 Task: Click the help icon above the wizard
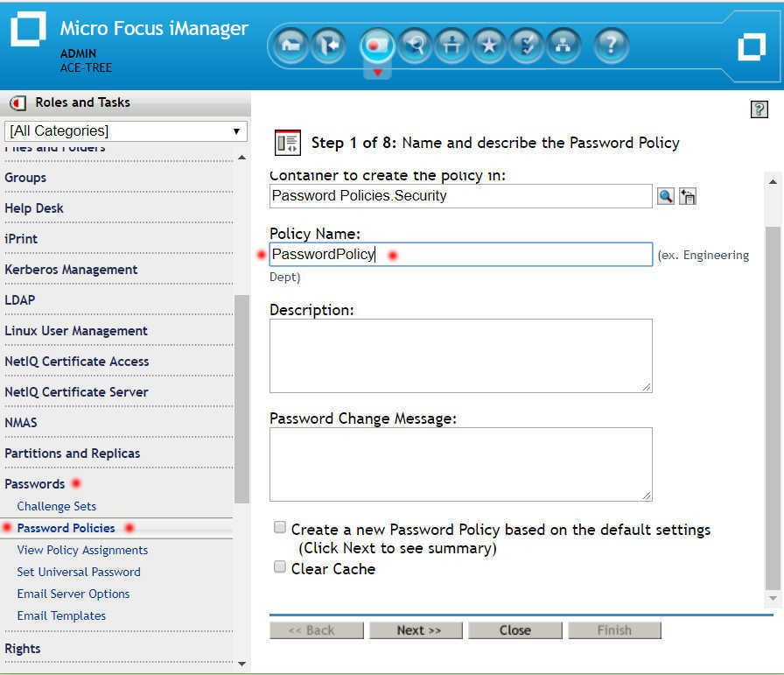point(759,109)
